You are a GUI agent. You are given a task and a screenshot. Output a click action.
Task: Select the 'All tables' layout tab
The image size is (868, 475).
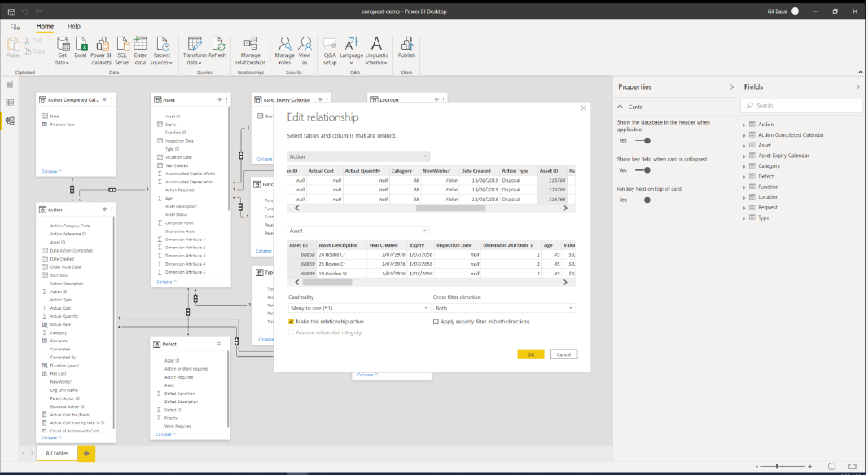(x=57, y=453)
